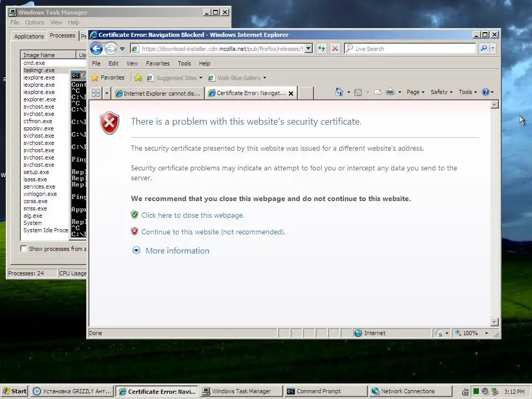Viewport: 532px width, 399px height.
Task: Open the Page command bar menu
Action: (x=415, y=92)
